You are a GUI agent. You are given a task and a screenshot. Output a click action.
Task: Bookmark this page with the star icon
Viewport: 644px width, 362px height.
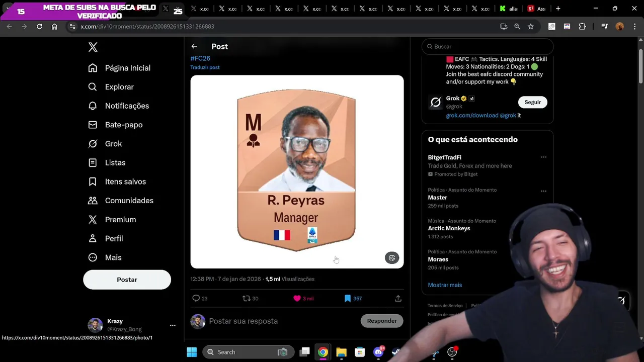(x=530, y=26)
